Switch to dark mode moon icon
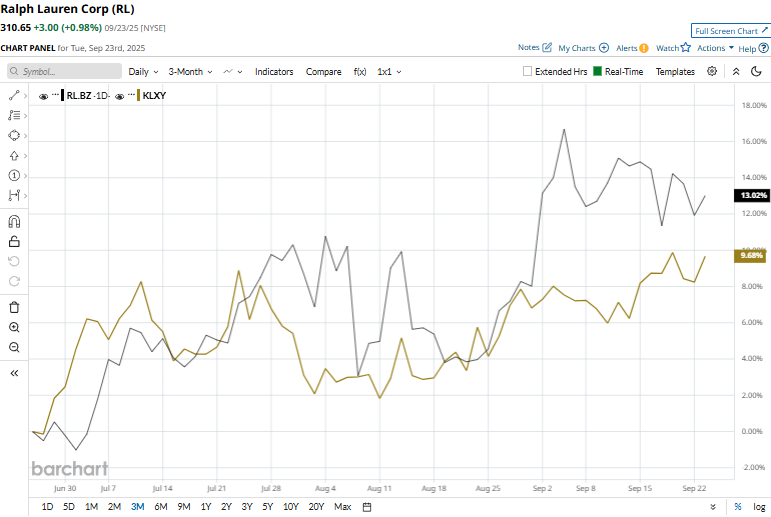The image size is (771, 517). [756, 71]
